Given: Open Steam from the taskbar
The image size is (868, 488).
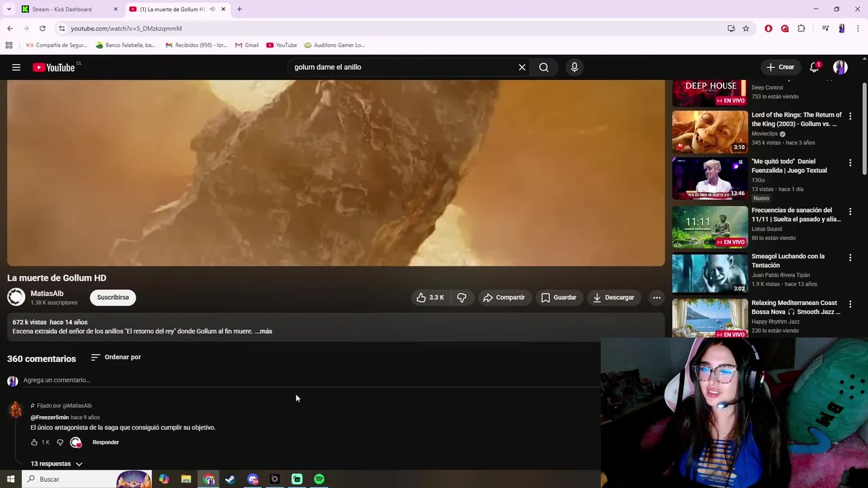Looking at the screenshot, I should pos(231,479).
